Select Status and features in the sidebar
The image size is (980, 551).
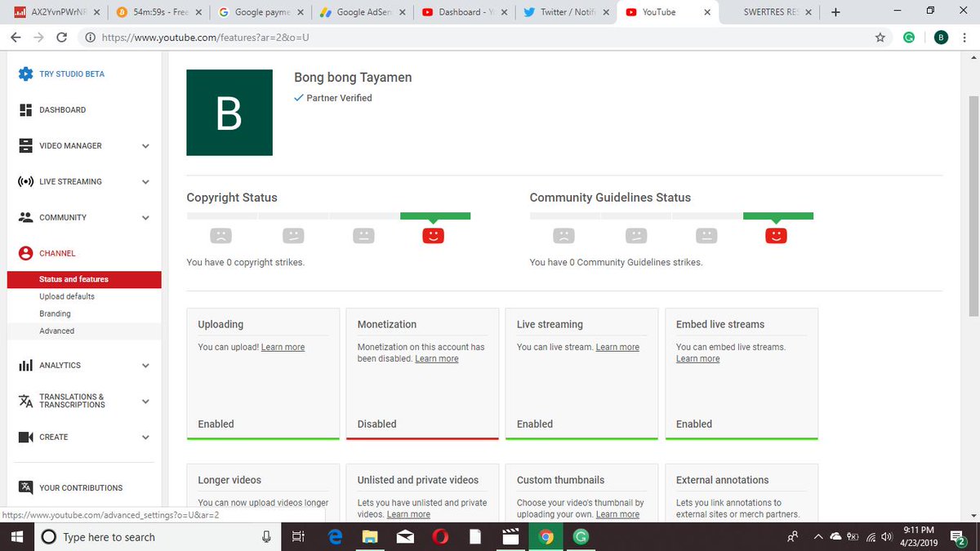84,279
